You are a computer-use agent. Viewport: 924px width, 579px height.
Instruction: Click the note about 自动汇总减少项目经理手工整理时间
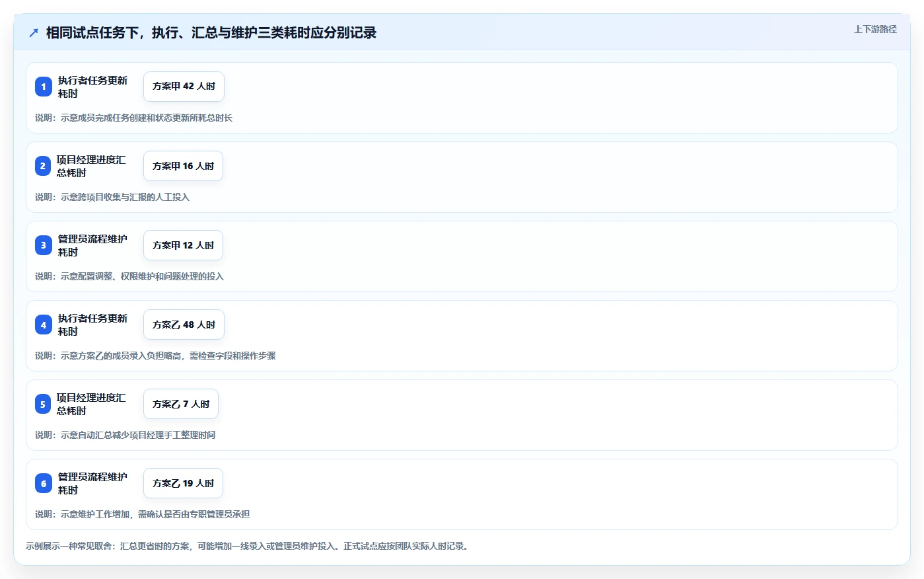coord(125,435)
